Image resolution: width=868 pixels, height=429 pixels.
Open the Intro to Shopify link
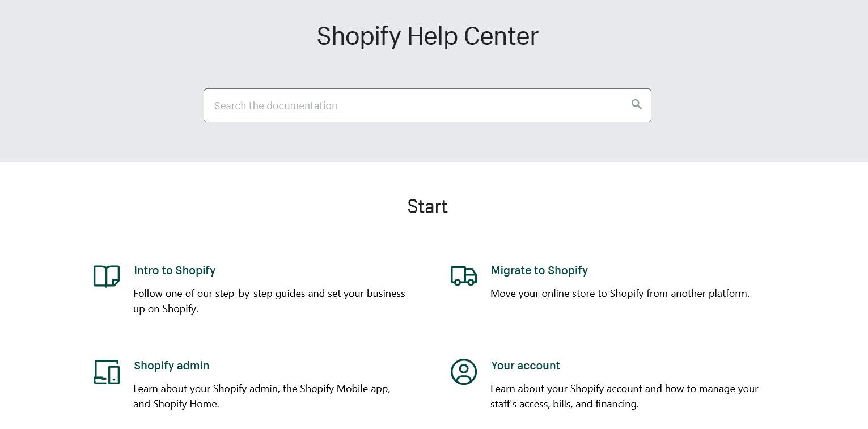[x=175, y=270]
